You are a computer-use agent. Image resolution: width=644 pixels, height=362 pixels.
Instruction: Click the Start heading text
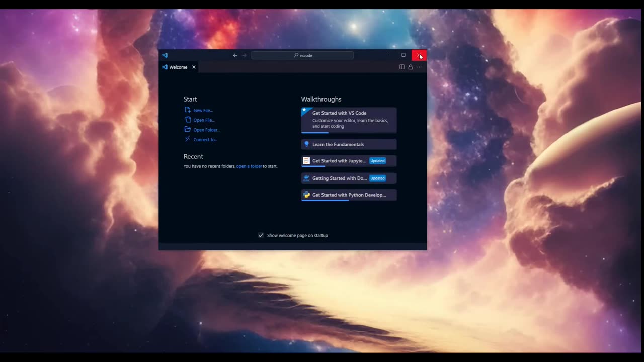coord(190,99)
